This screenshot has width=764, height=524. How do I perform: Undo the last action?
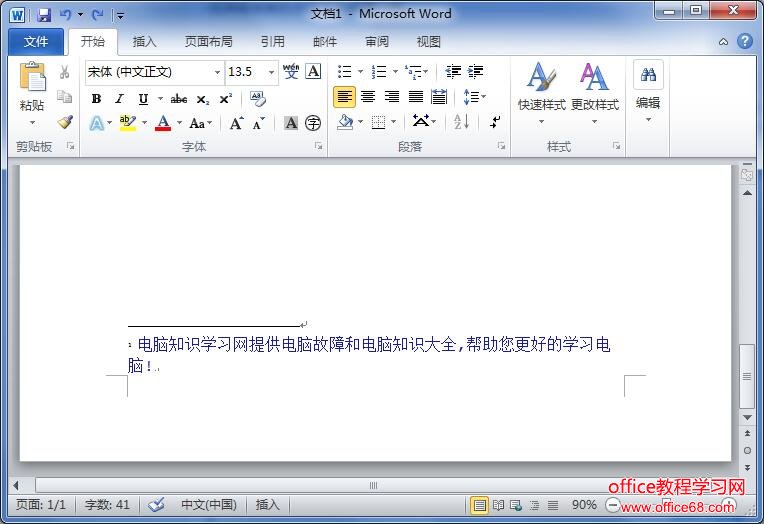tap(65, 15)
